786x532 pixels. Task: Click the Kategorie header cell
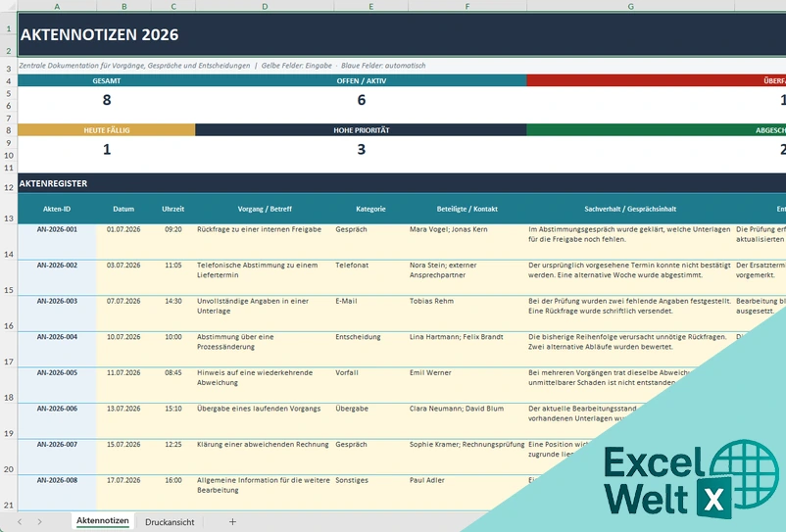tap(370, 209)
